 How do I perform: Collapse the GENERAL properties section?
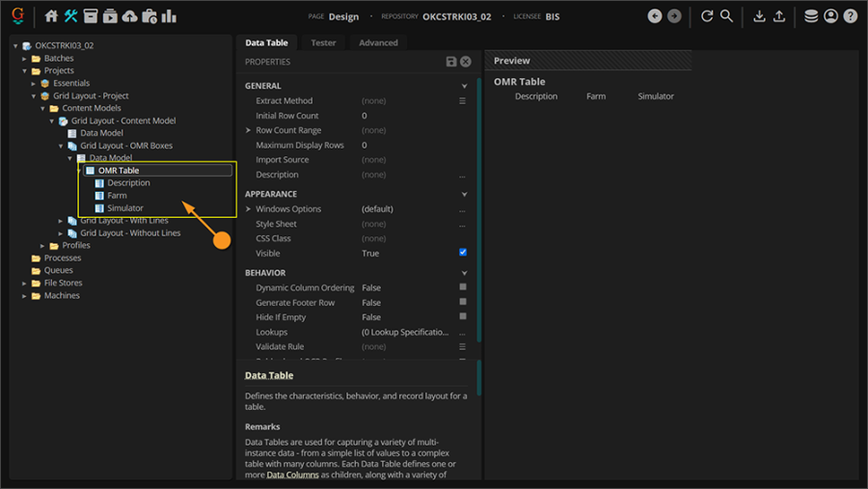[464, 86]
